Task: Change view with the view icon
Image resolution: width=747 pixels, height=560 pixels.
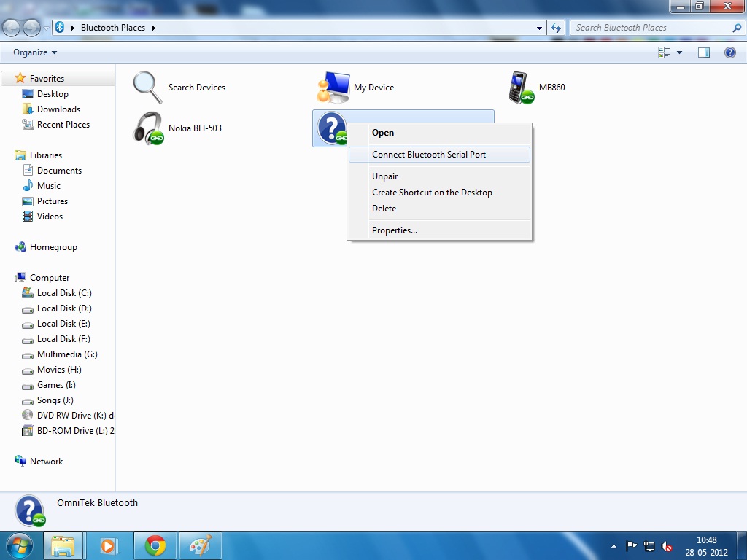Action: pyautogui.click(x=664, y=52)
